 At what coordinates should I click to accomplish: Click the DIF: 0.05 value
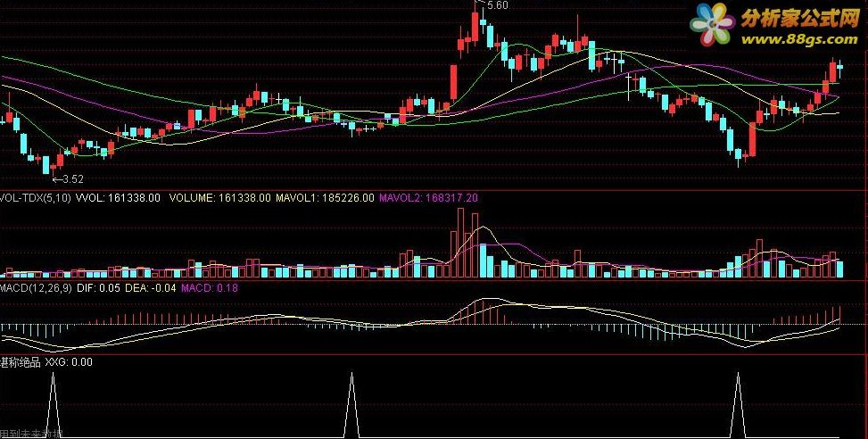[98, 288]
